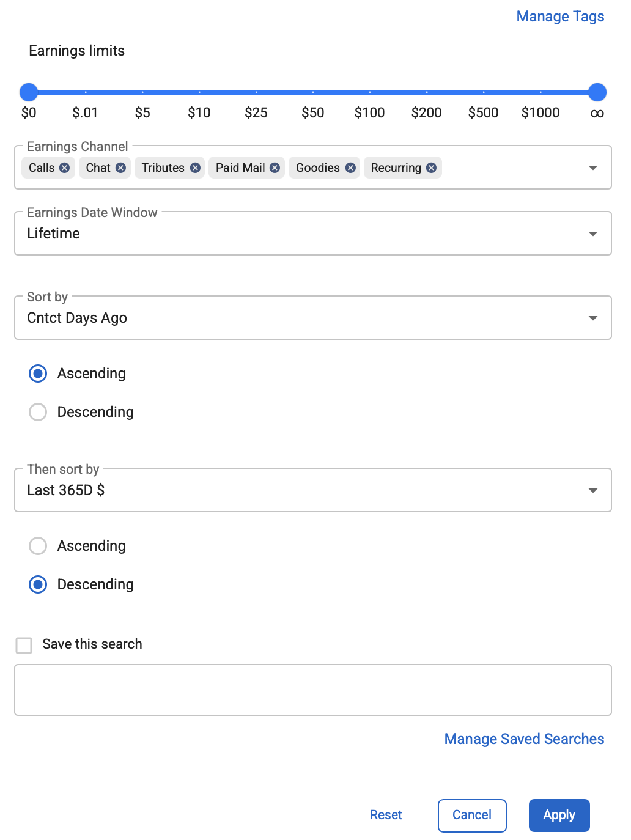
Task: Open the Manage Tags link
Action: 560,17
